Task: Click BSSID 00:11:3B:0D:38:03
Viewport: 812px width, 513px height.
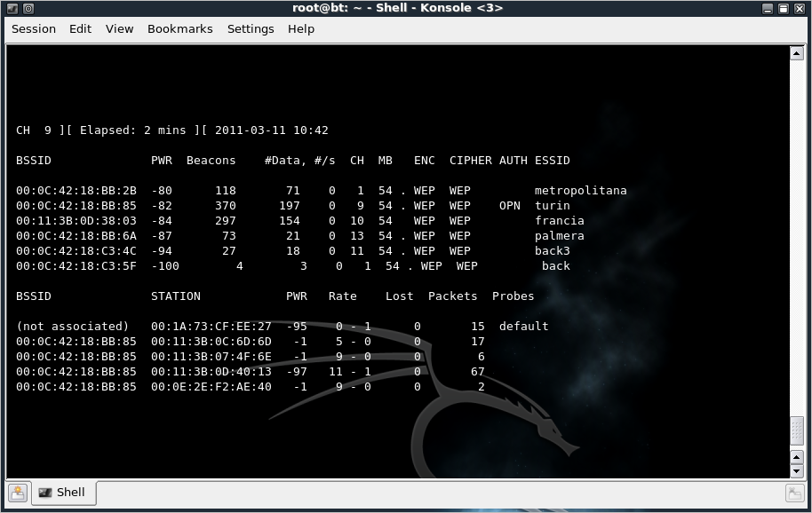Action: click(76, 221)
